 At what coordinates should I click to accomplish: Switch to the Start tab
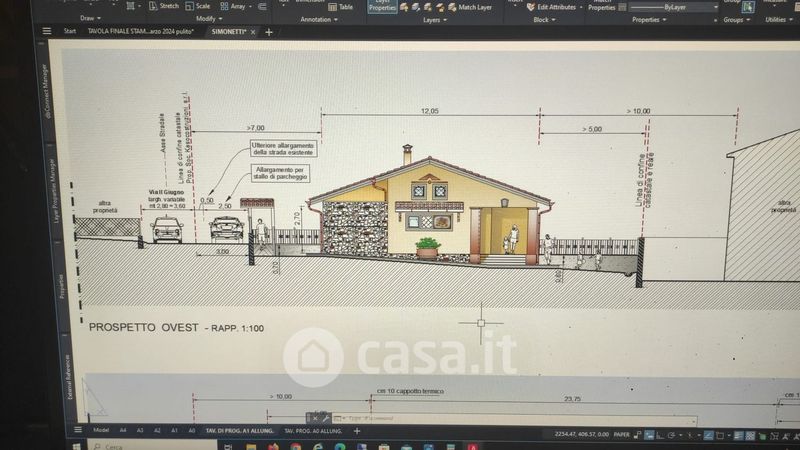tap(69, 31)
